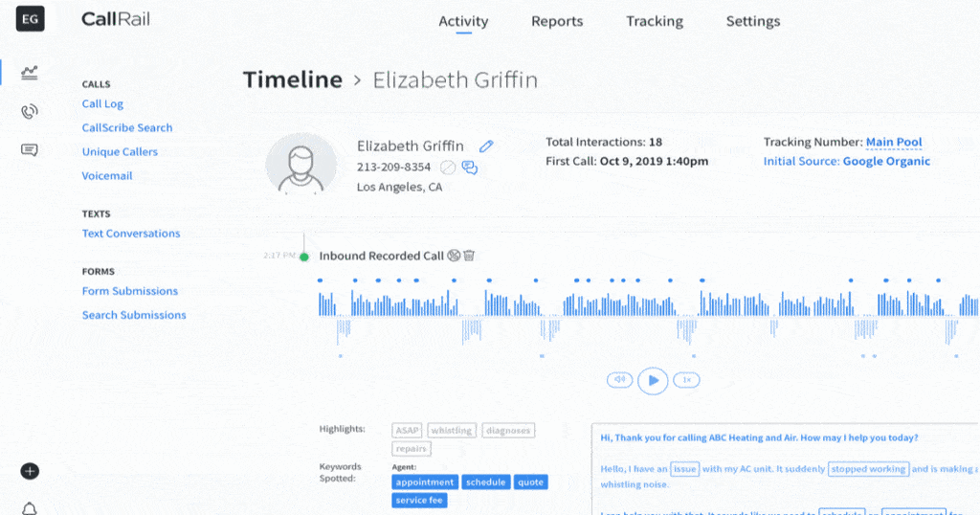Image resolution: width=980 pixels, height=515 pixels.
Task: Click the green timeline marker dot
Action: point(304,257)
